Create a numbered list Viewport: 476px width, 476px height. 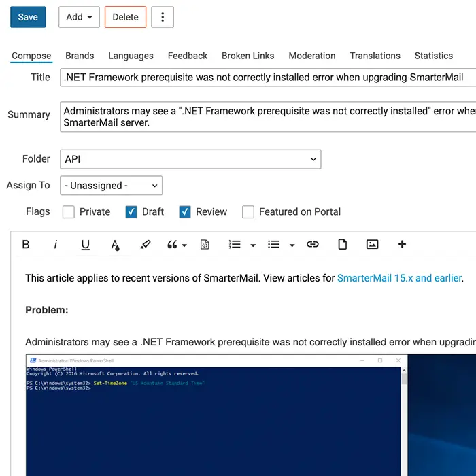235,244
